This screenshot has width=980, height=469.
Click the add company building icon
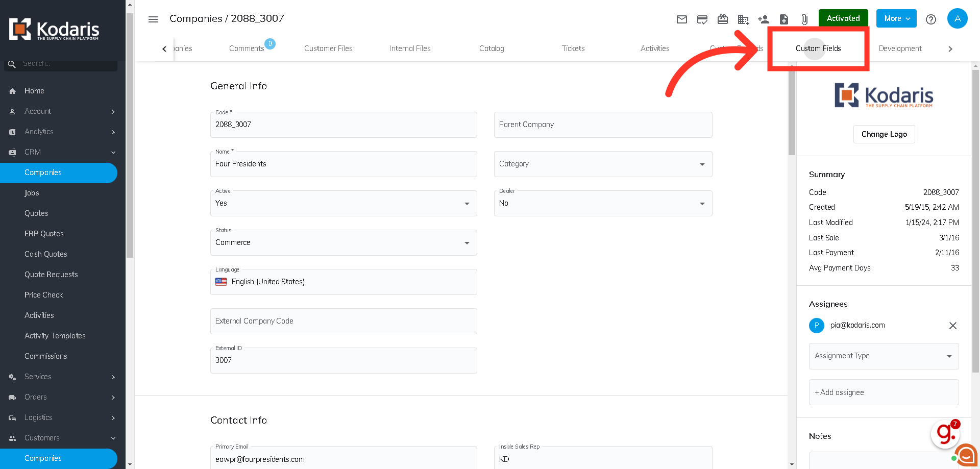coord(743,19)
